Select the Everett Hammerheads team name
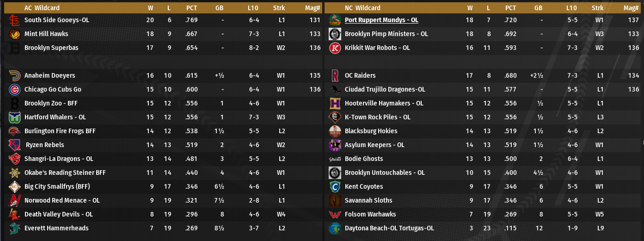 56,228
